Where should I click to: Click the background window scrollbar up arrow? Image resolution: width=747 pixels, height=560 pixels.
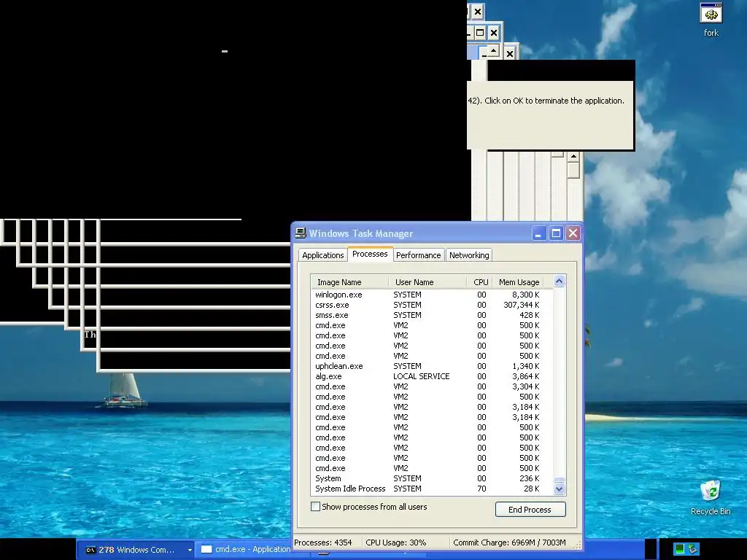point(573,157)
